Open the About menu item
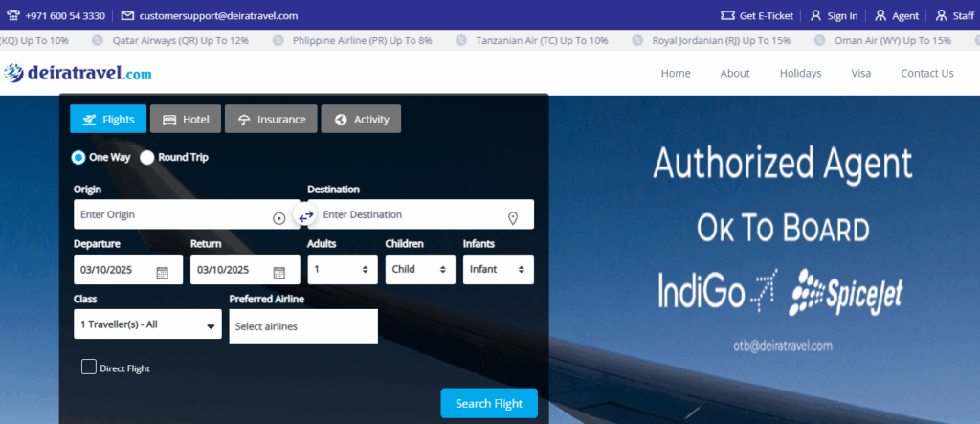The width and height of the screenshot is (980, 424). tap(735, 73)
